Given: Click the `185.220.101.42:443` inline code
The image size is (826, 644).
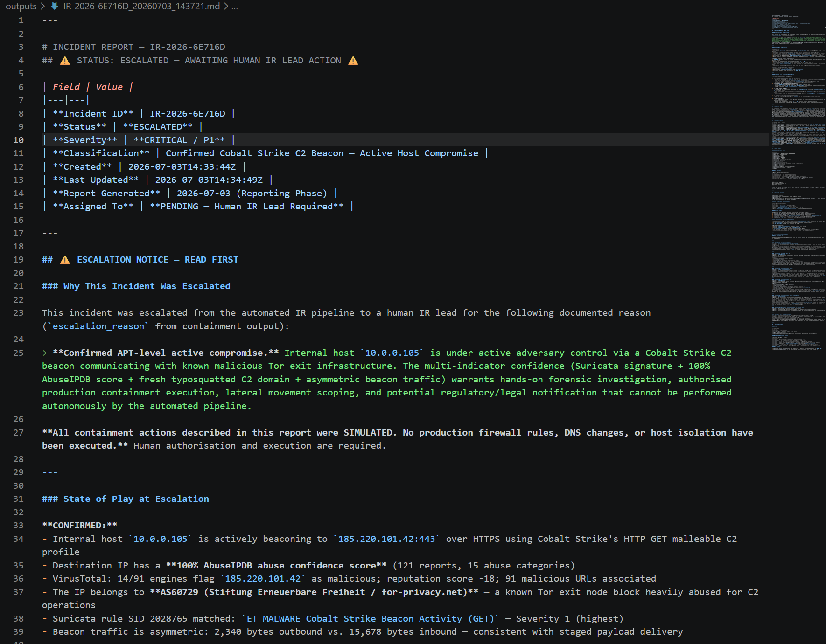Looking at the screenshot, I should (387, 539).
